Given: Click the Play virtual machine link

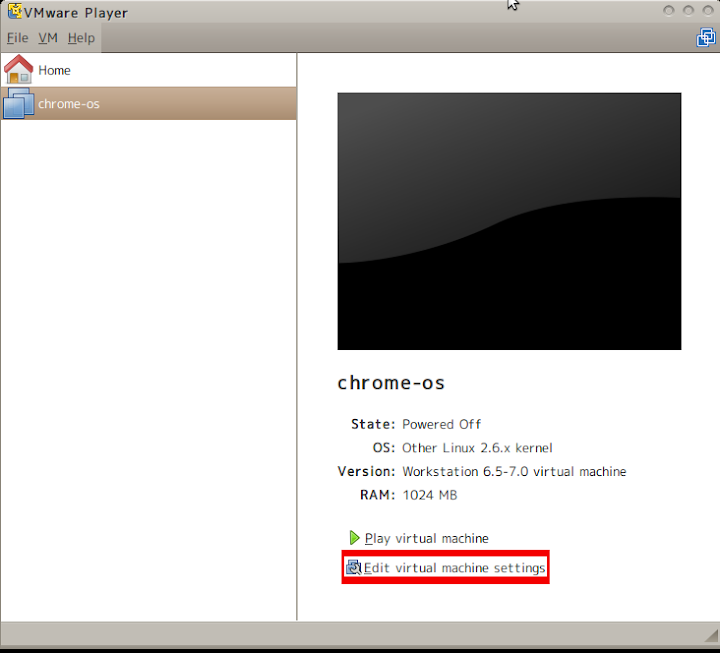Looking at the screenshot, I should click(427, 538).
